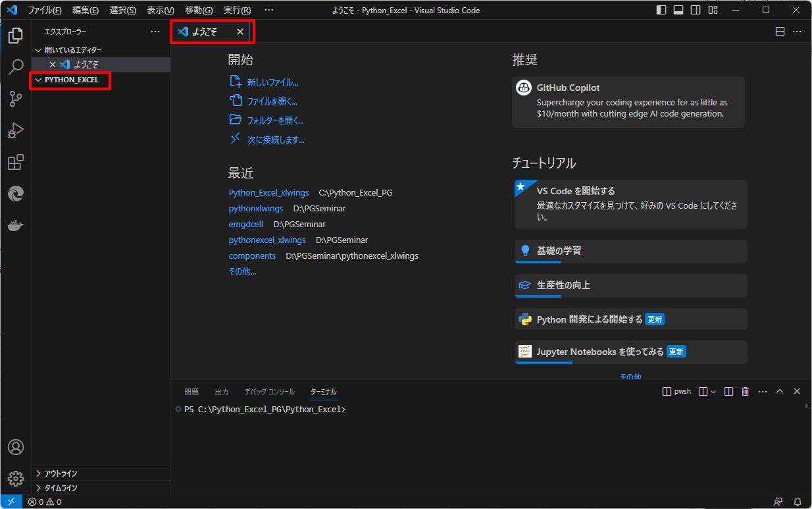Expand the 基礎の学習 tutorial
Image resolution: width=812 pixels, height=509 pixels.
tap(631, 252)
